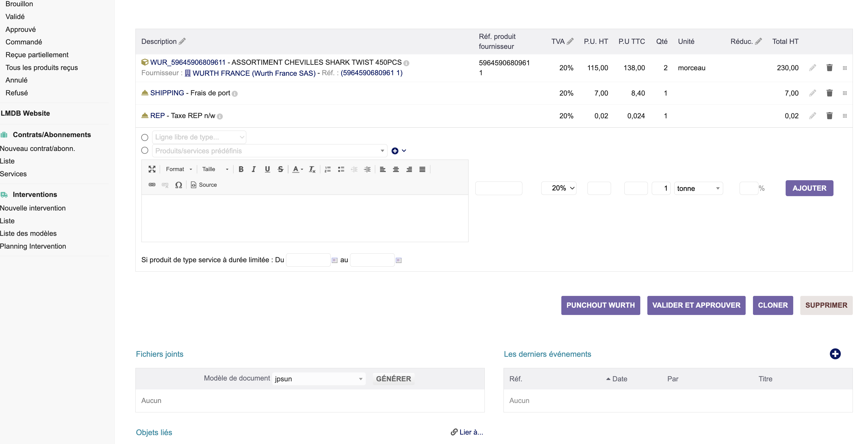This screenshot has width=868, height=444.
Task: Insert a link in the editor
Action: 152,185
